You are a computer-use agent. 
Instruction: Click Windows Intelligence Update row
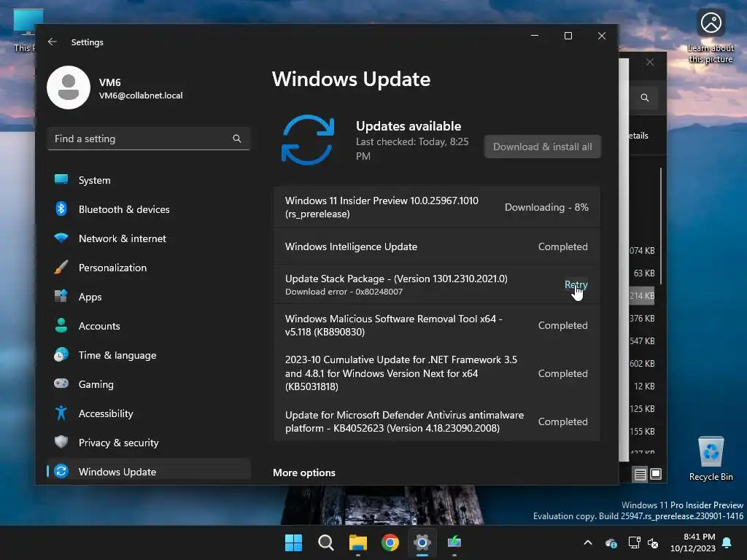point(436,246)
